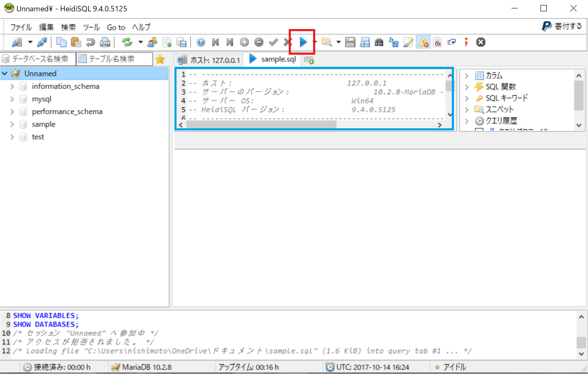Open the ヘルプ menu
The height and width of the screenshot is (374, 588).
pyautogui.click(x=141, y=27)
